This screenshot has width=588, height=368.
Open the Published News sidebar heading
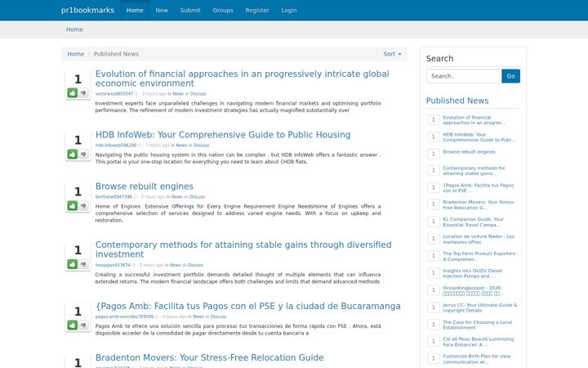click(x=457, y=101)
